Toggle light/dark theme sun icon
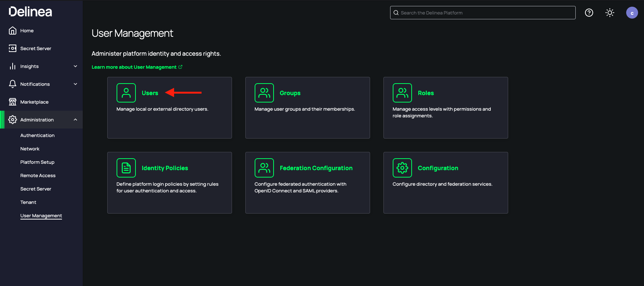Viewport: 644px width, 286px height. pos(610,13)
